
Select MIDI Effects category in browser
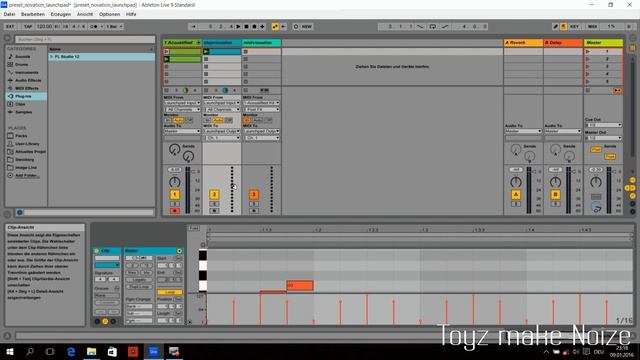(x=27, y=88)
